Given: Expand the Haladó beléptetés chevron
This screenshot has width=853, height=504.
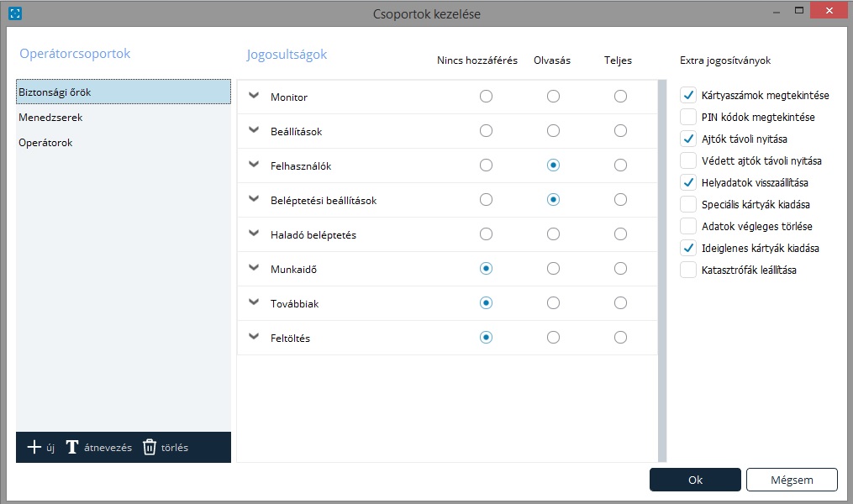Looking at the screenshot, I should pos(255,234).
